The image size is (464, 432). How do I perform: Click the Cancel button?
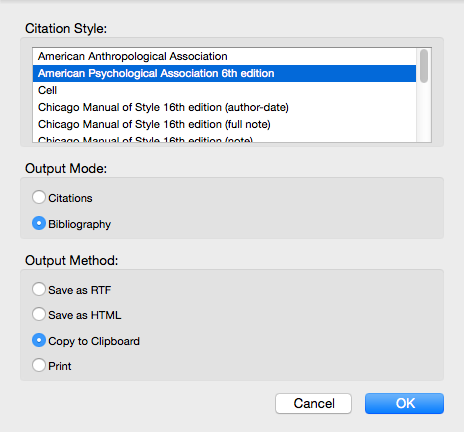click(313, 403)
